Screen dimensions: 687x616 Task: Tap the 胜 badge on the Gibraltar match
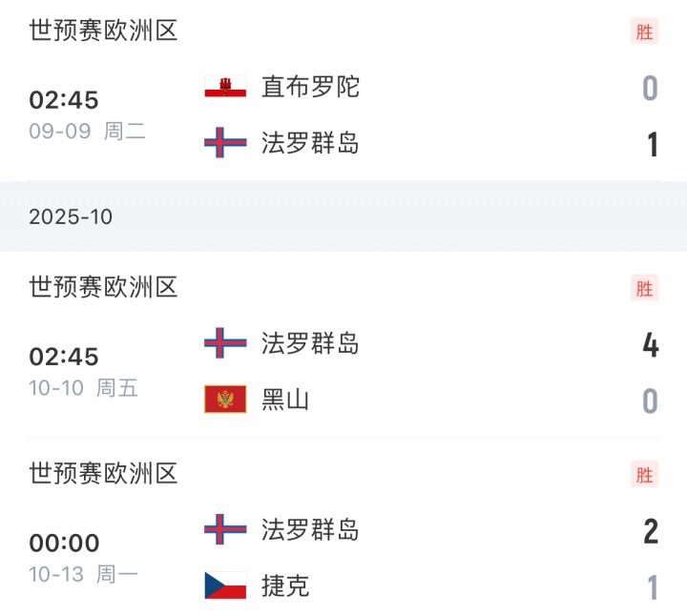click(645, 31)
